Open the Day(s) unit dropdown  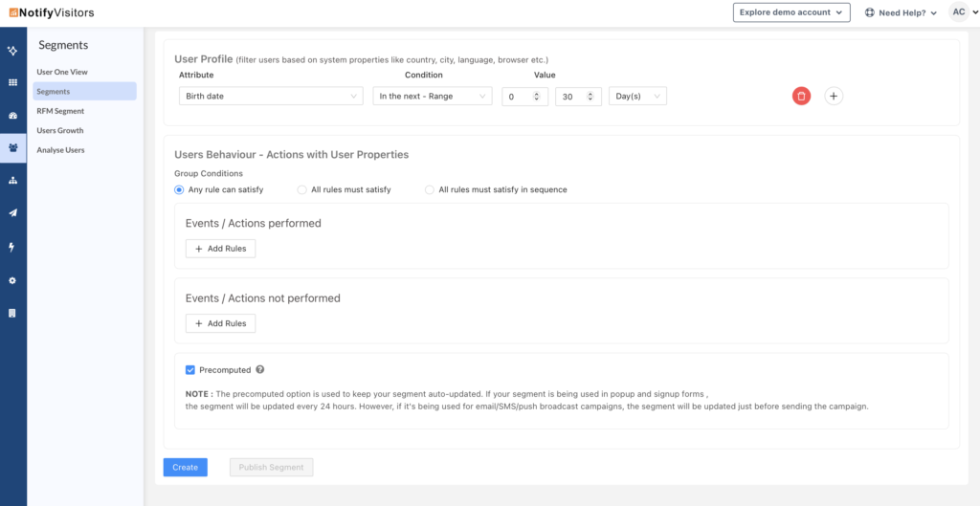(637, 96)
